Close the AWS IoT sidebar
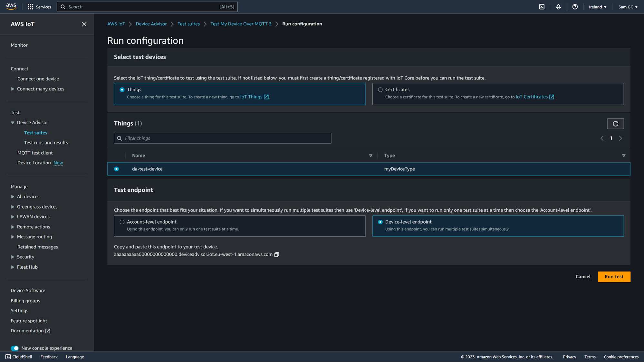The width and height of the screenshot is (644, 362). (x=84, y=24)
